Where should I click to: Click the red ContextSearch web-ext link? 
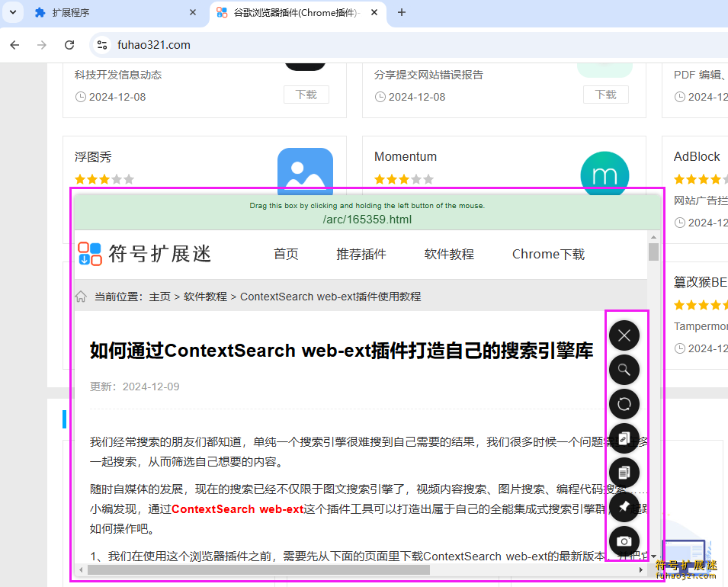[237, 509]
